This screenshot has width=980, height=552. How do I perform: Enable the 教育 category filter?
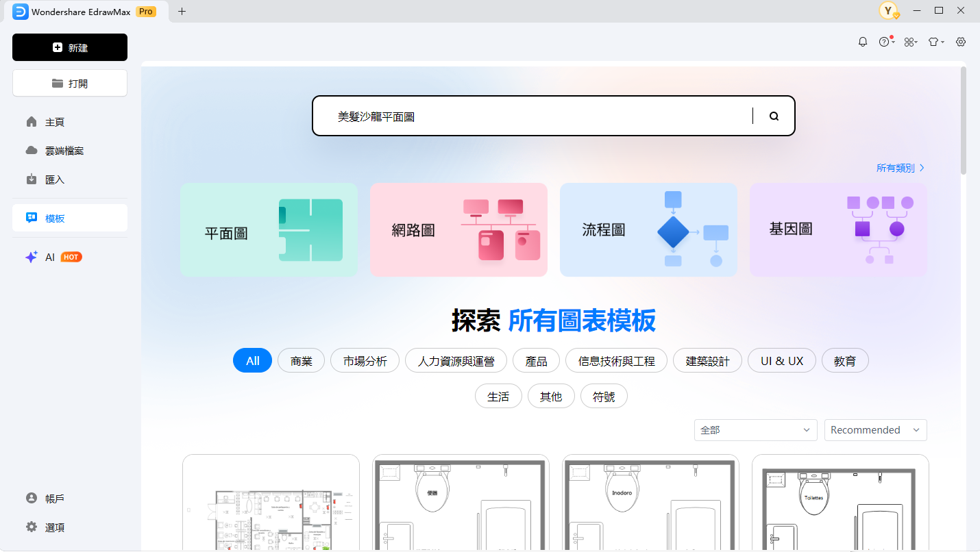click(845, 360)
